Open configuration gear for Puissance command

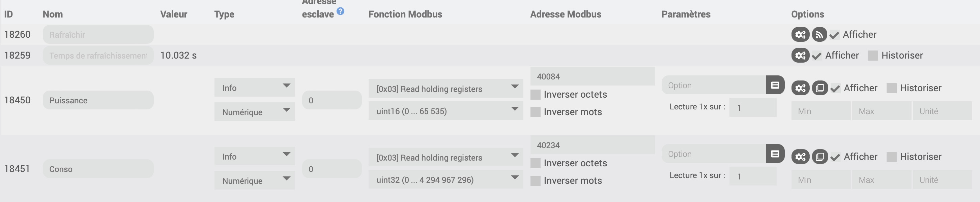(800, 88)
